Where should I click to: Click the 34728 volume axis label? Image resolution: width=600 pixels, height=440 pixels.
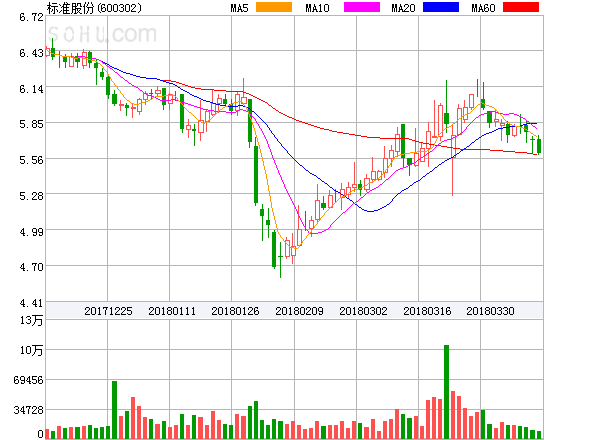pos(28,411)
